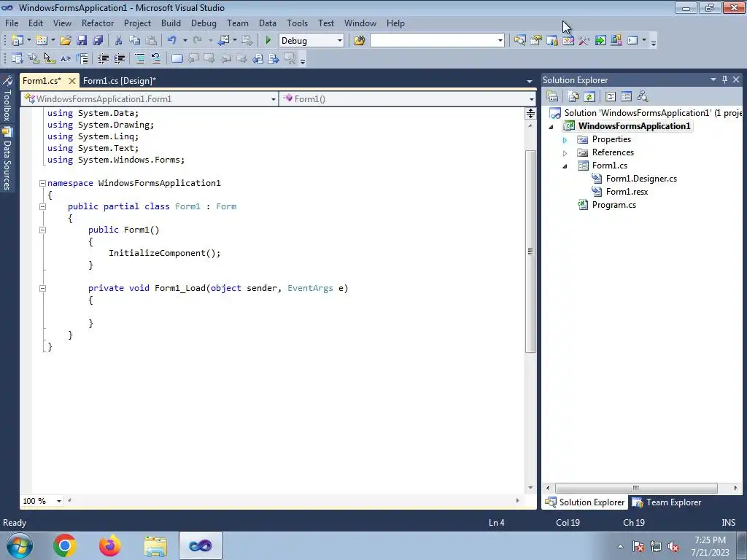Viewport: 747px width, 560px height.
Task: Click the Open File folder icon
Action: (x=66, y=41)
